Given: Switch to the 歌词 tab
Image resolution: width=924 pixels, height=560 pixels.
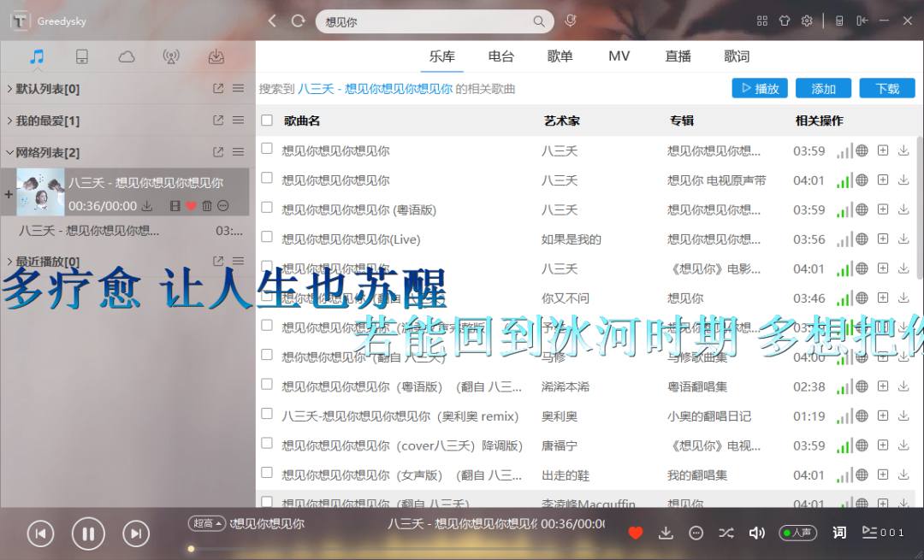Looking at the screenshot, I should click(x=737, y=56).
